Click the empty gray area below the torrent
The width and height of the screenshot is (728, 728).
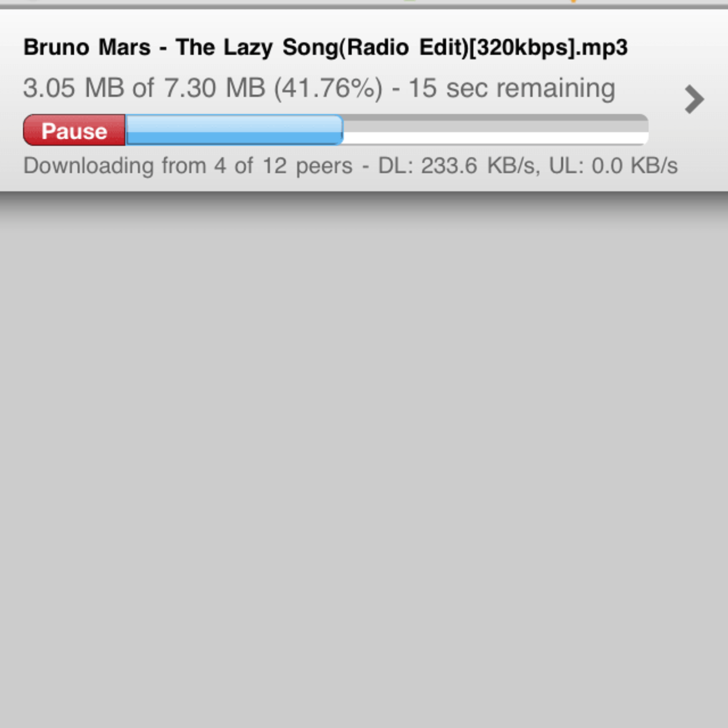(364, 460)
